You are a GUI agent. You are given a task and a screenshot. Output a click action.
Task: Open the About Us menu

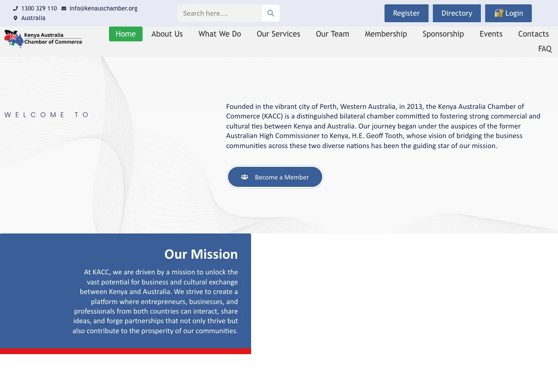(167, 34)
